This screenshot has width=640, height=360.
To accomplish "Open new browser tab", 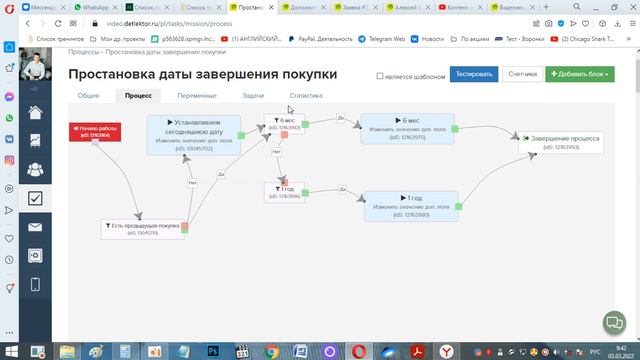I will coord(546,7).
